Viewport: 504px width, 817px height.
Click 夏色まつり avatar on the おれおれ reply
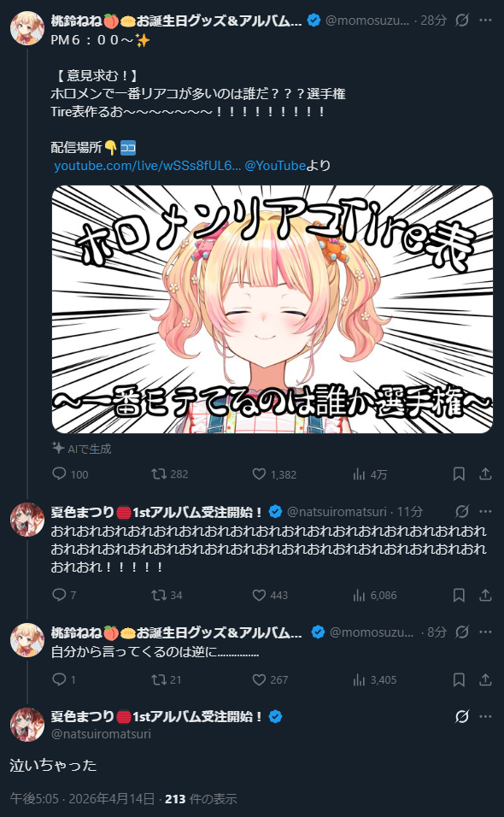tap(27, 520)
